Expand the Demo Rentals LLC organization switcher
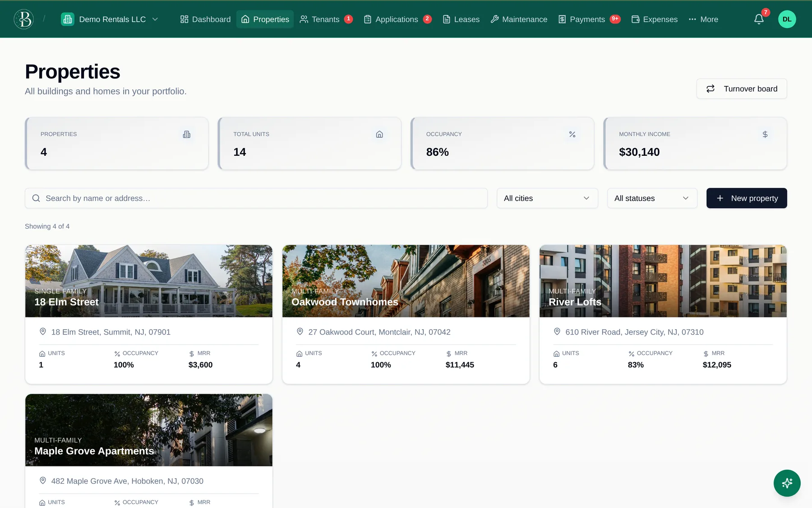Image resolution: width=812 pixels, height=508 pixels. [x=110, y=19]
